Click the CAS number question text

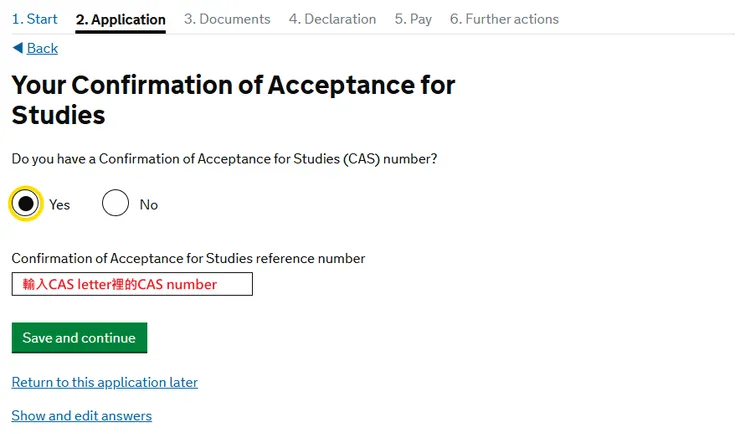click(x=224, y=159)
